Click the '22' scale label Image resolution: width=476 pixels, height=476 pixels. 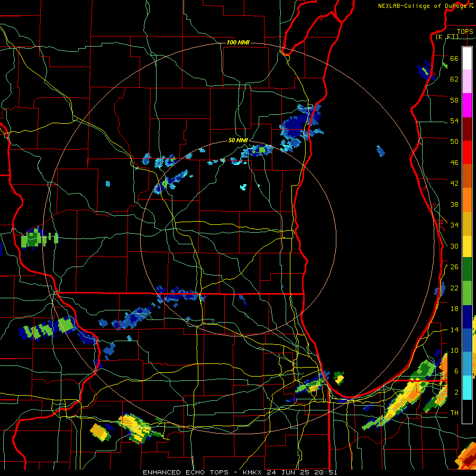coord(454,288)
